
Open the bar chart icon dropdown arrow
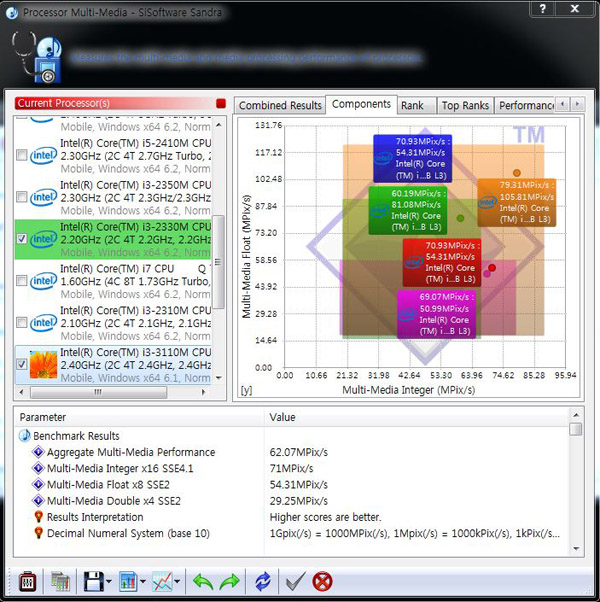click(x=142, y=581)
